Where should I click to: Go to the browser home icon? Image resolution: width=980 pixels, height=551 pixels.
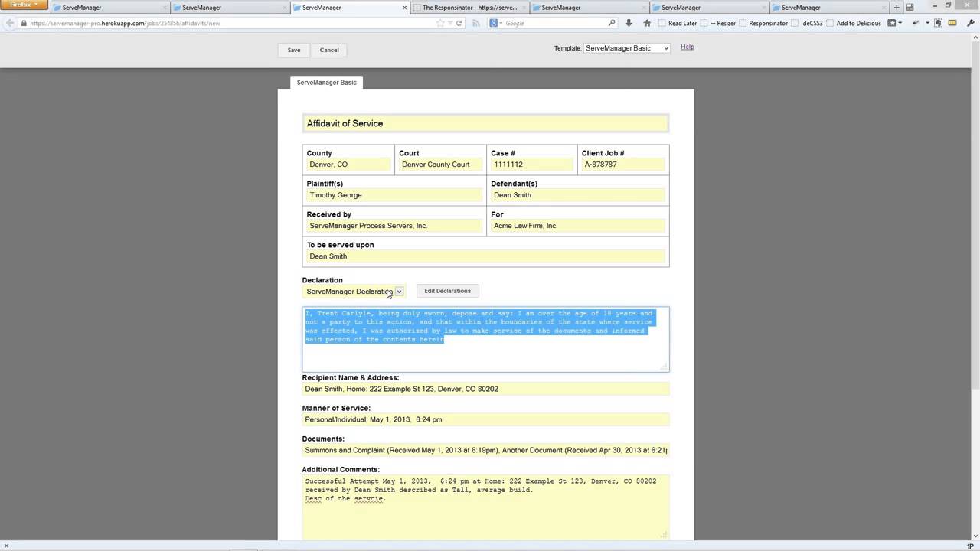tap(647, 23)
